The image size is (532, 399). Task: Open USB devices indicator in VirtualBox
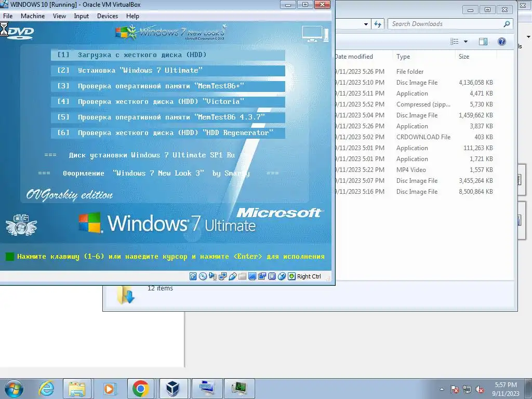coord(232,276)
